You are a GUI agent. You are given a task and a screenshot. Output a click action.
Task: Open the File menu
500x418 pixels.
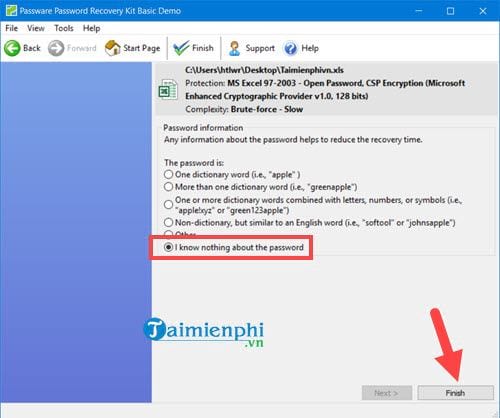[11, 28]
